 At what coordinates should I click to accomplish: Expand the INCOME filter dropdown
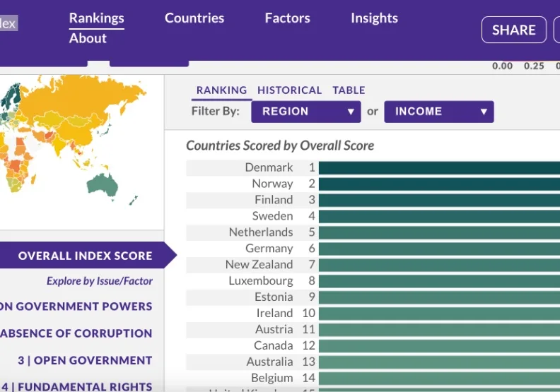(x=439, y=112)
